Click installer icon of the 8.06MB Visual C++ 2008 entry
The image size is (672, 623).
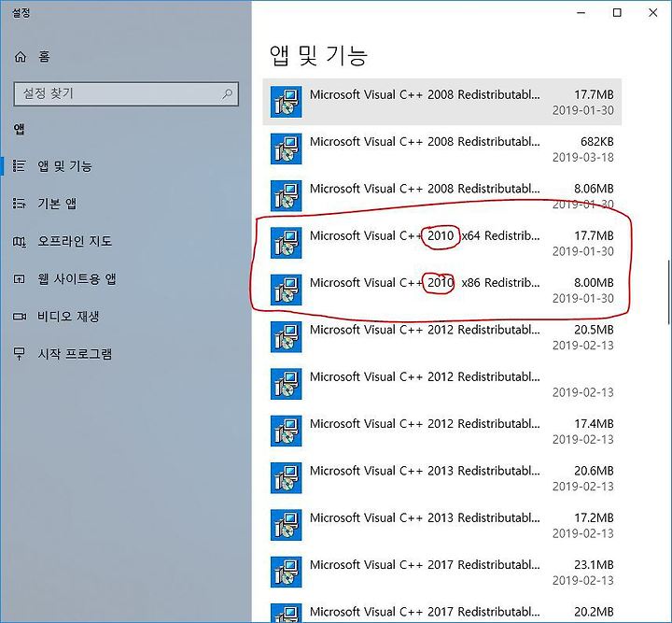[286, 196]
